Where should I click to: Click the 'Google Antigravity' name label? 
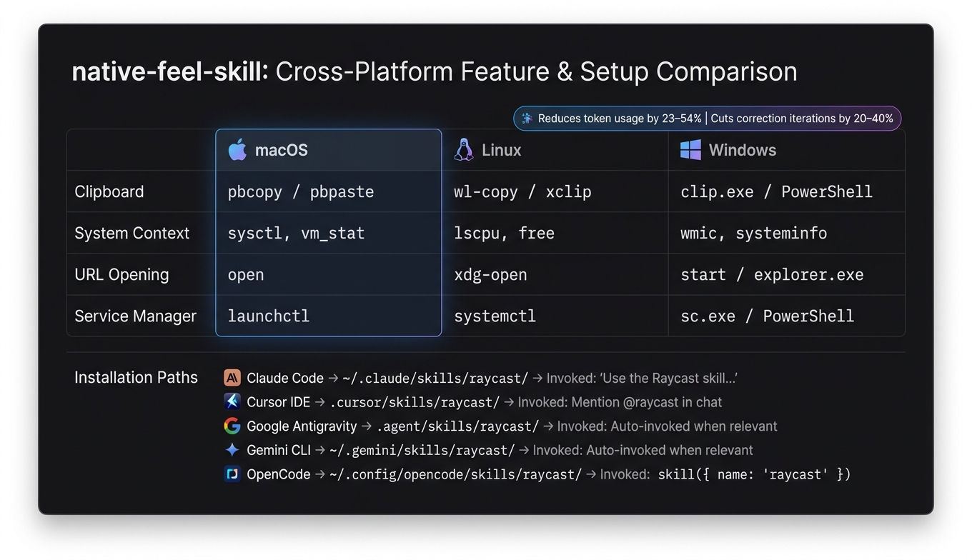coord(302,426)
